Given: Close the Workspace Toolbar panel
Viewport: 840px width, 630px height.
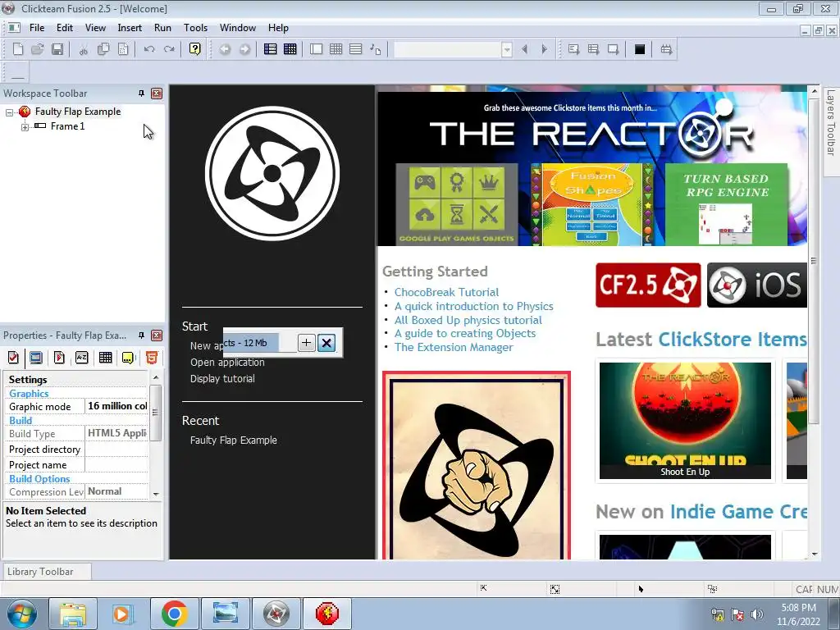Looking at the screenshot, I should [157, 94].
